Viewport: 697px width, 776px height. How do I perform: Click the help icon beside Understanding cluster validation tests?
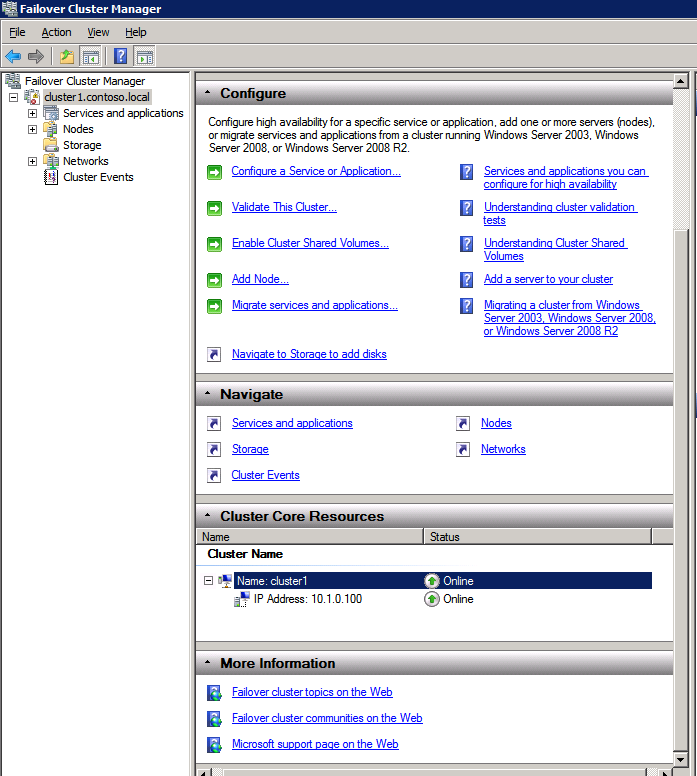tap(466, 208)
